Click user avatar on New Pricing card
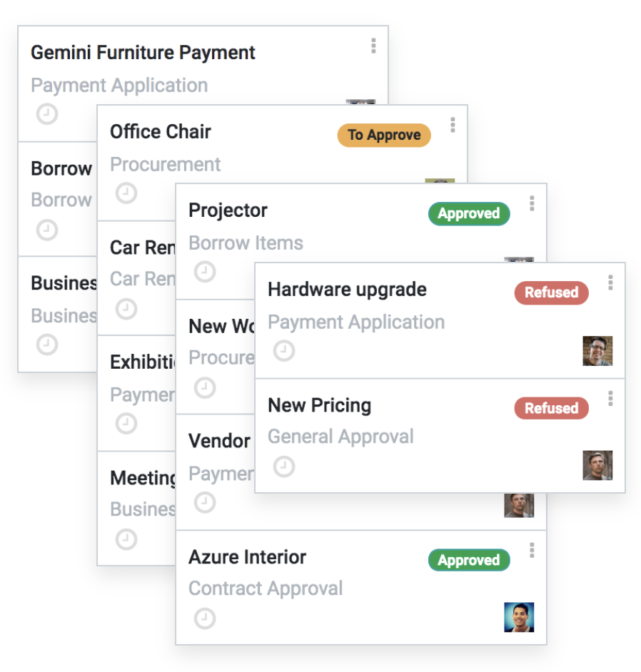 pos(597,465)
